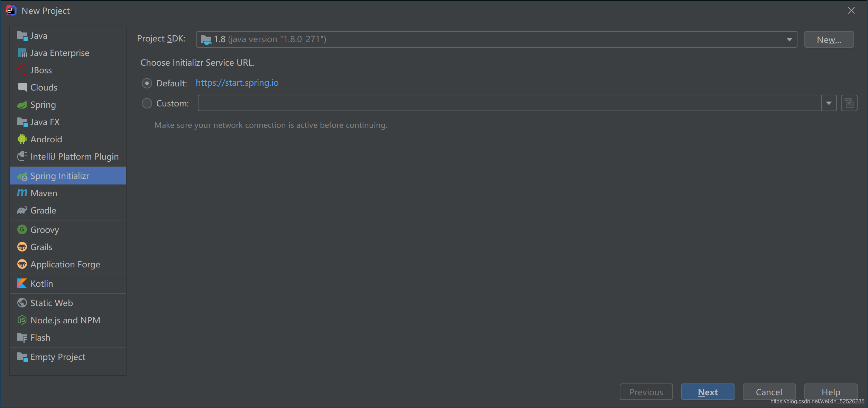Click the Java Enterprise icon
The width and height of the screenshot is (868, 408).
click(x=22, y=53)
